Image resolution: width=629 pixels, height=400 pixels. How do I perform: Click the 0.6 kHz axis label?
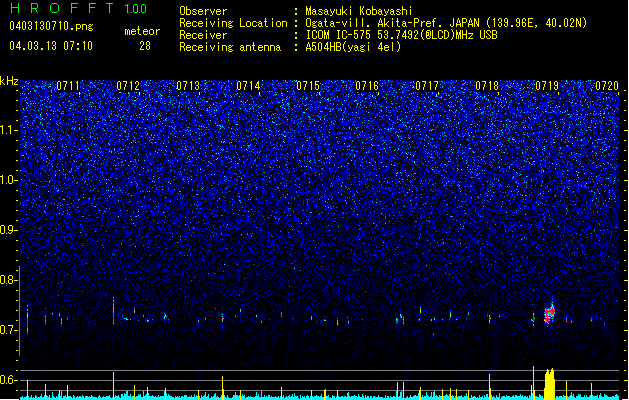click(9, 380)
